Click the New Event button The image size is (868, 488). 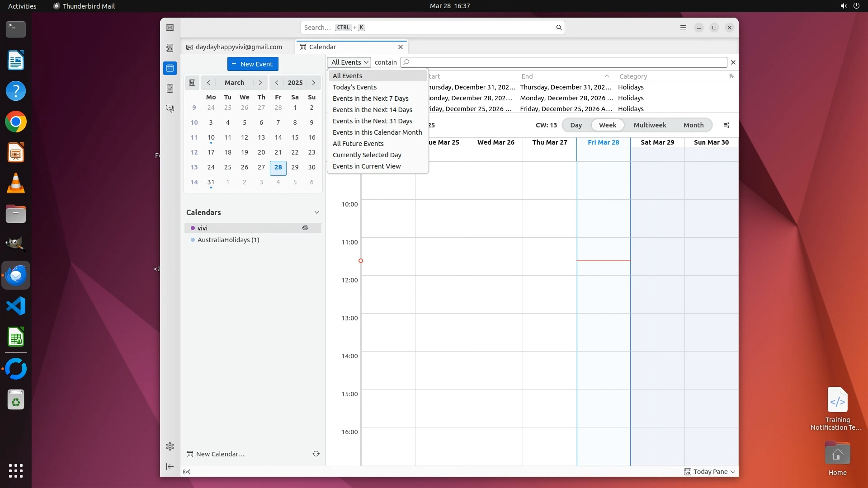pos(253,64)
